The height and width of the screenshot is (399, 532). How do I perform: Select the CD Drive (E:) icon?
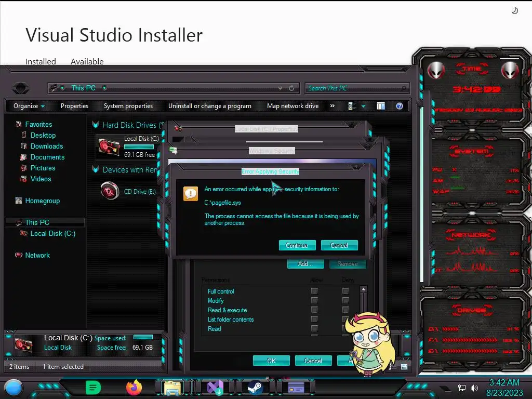coord(110,191)
